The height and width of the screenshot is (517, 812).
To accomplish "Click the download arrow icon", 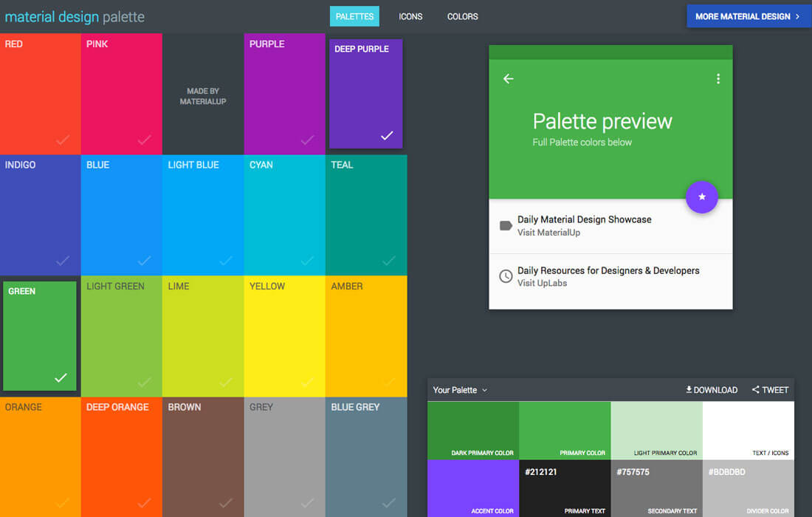I will [x=689, y=389].
